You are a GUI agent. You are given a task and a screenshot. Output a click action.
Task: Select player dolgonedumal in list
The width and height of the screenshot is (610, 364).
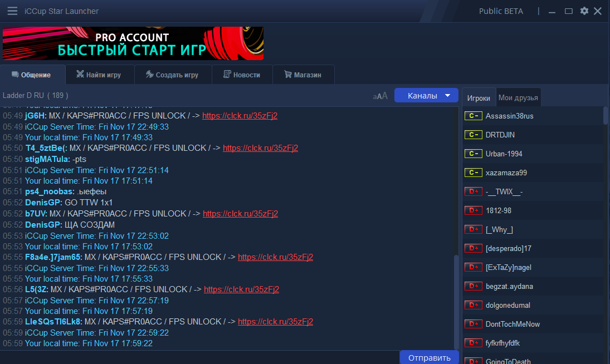click(x=533, y=305)
